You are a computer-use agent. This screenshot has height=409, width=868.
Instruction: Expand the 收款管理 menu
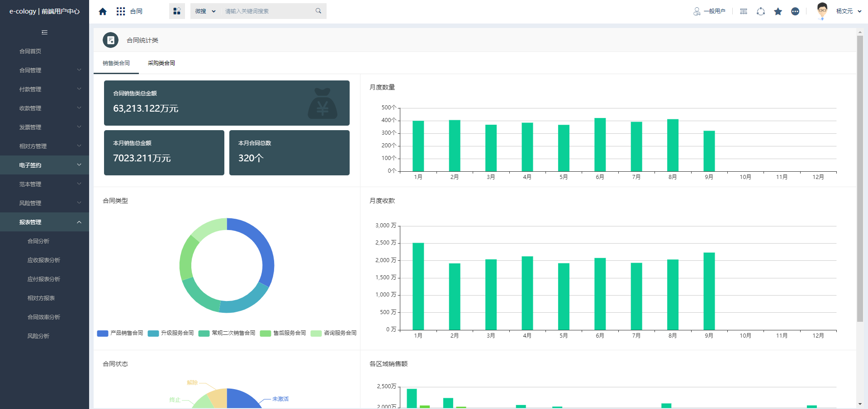[x=44, y=108]
